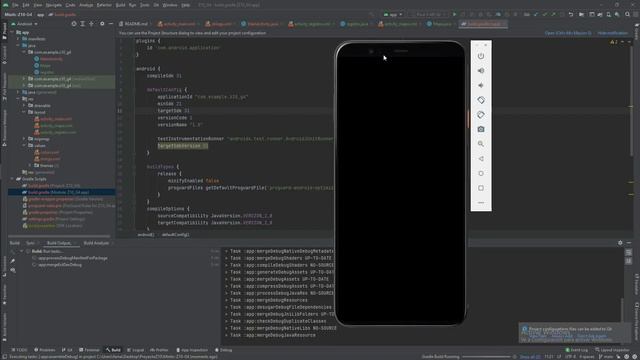Expand the drawable folder
640x360 pixels.
[x=24, y=105]
